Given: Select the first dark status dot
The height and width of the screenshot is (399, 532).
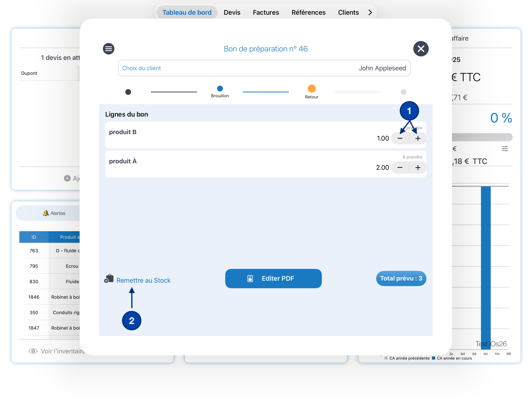Looking at the screenshot, I should [128, 92].
